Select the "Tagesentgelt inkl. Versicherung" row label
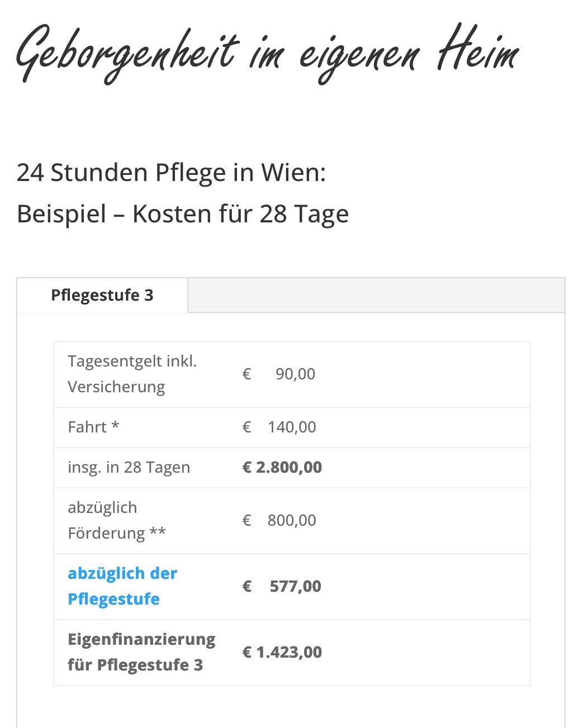 click(132, 374)
